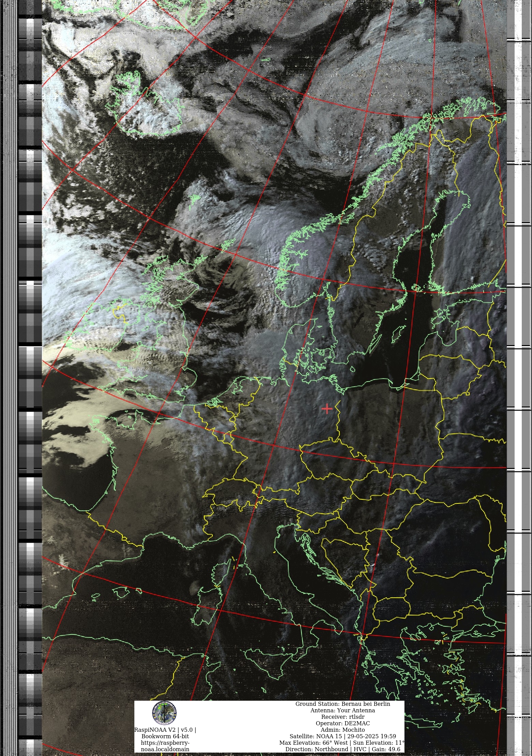Click the 'Ground Station: Bernau bei Berlin' line

tap(342, 704)
